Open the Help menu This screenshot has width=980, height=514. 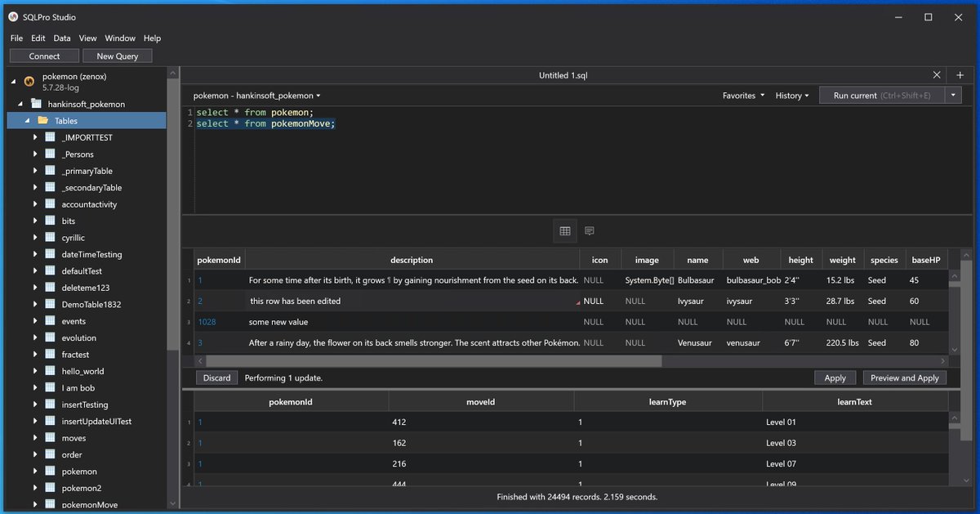(x=152, y=38)
